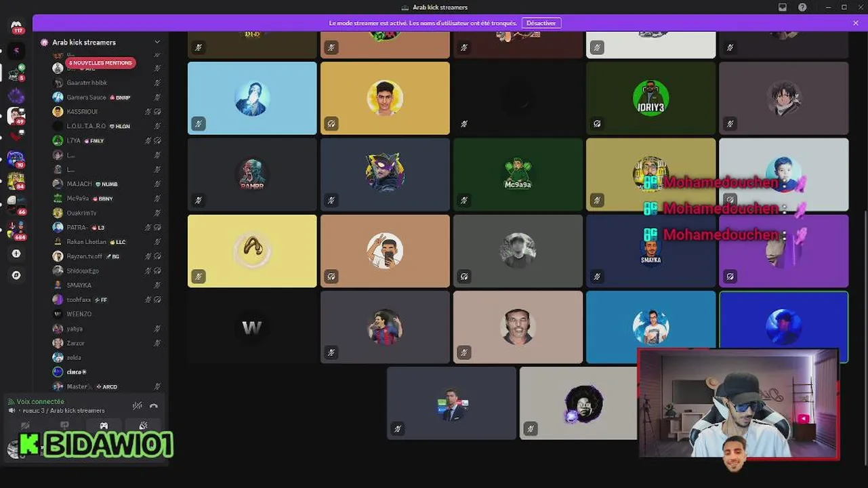
Task: Select user PATRA- in voice list
Action: (106, 227)
